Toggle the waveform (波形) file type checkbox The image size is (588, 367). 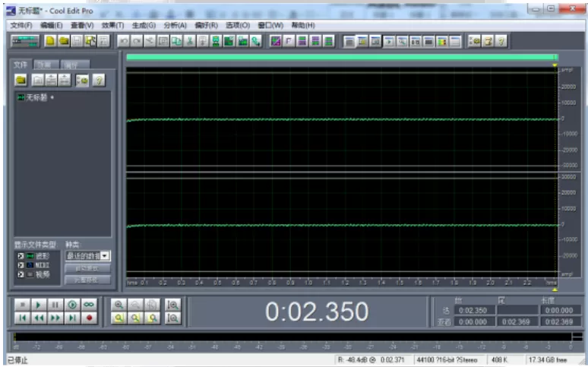coord(21,256)
